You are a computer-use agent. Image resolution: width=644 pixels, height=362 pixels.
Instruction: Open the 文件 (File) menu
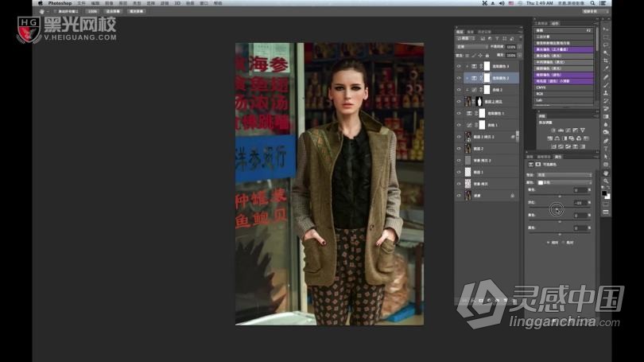pos(81,3)
